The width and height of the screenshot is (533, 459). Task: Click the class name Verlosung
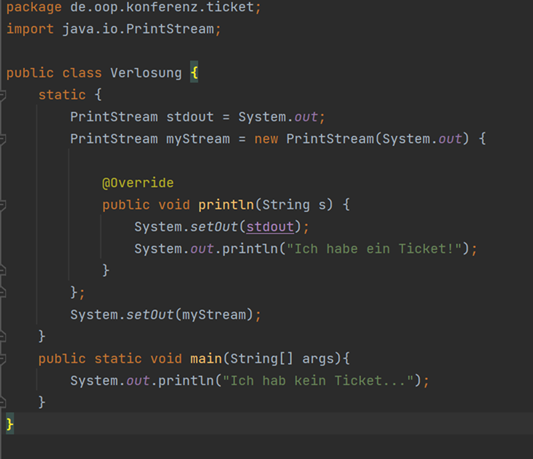[x=146, y=73]
